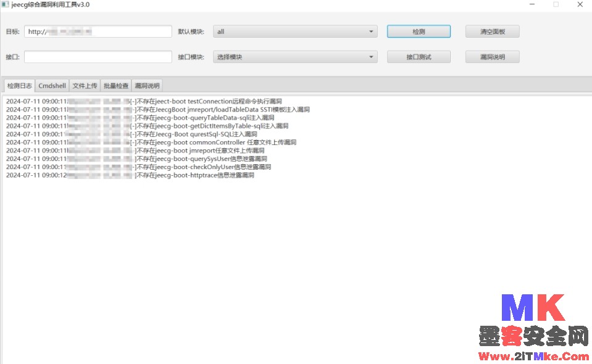
Task: Open the 批量检查 tab
Action: [116, 86]
